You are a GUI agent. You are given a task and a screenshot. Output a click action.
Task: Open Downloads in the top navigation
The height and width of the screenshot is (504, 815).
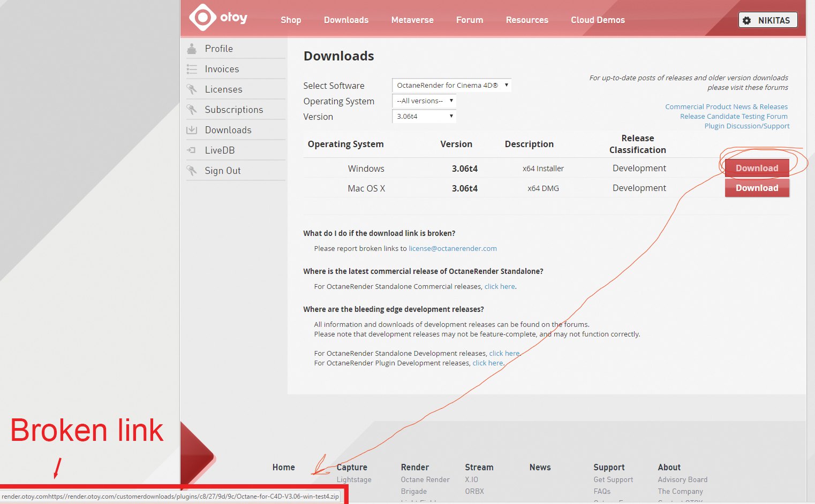(x=346, y=20)
